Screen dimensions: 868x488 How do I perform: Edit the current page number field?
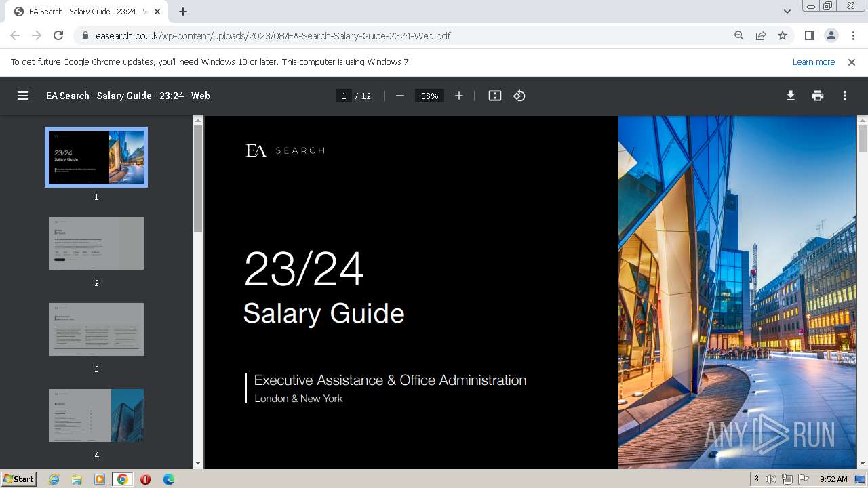[344, 96]
